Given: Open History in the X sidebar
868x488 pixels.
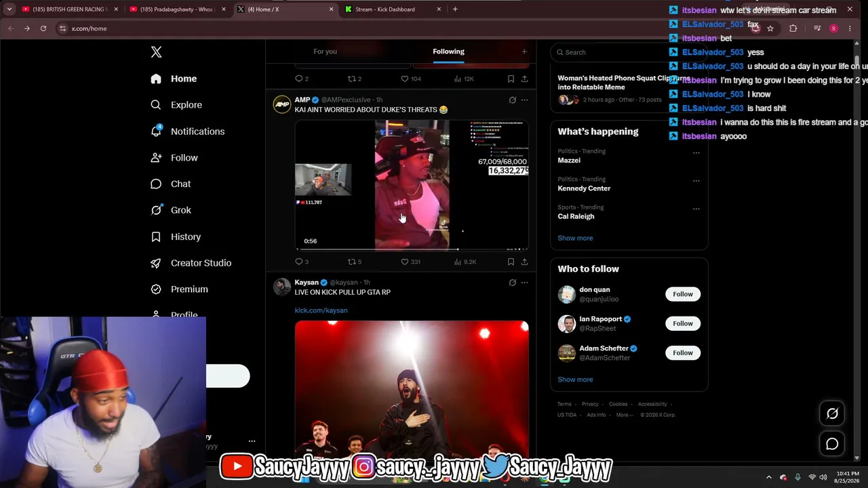Looking at the screenshot, I should 176,237.
